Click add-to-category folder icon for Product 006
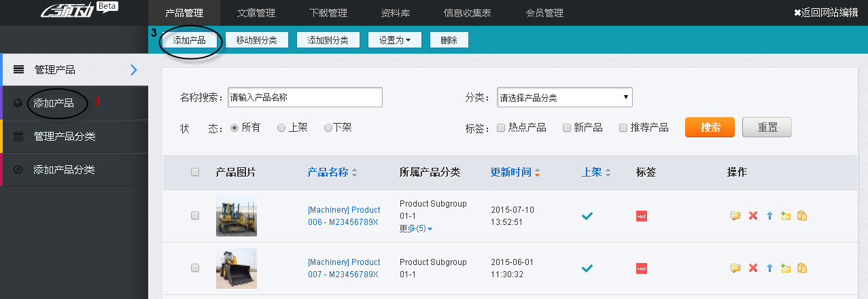Screen dimensions: 868x299 (x=786, y=216)
